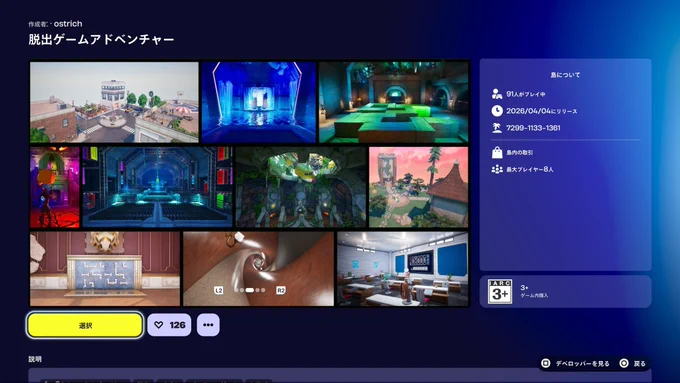Viewport: 680px width, 383px height.
Task: Open the island screenshot collage preview
Action: click(x=249, y=183)
